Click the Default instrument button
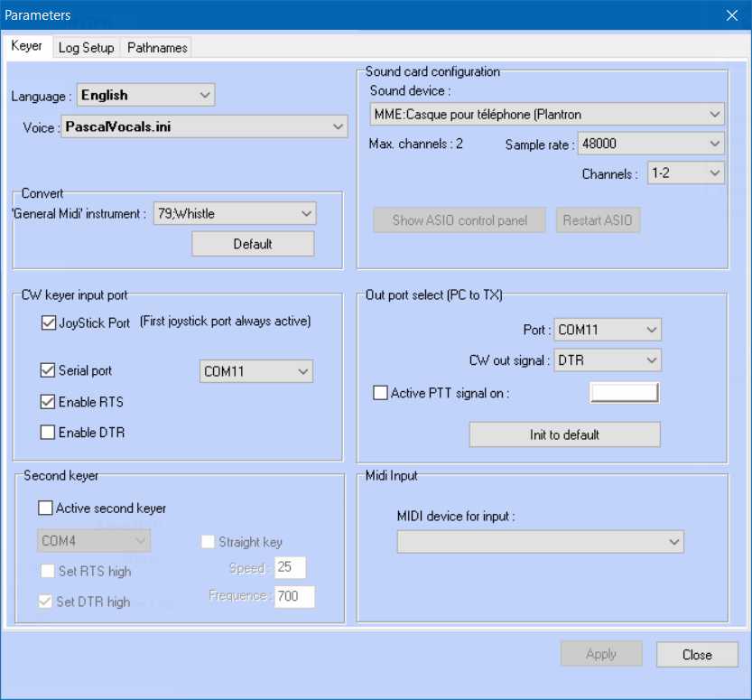Screen dimensions: 752x700 click(x=253, y=244)
